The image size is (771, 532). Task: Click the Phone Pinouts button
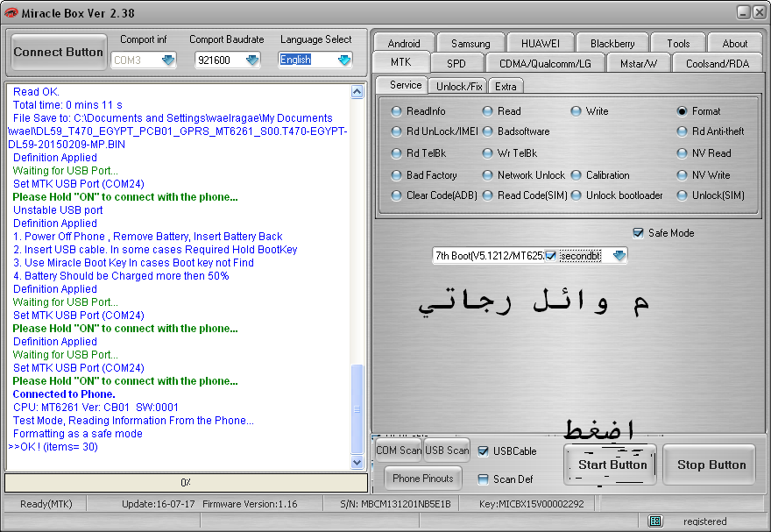pos(423,478)
